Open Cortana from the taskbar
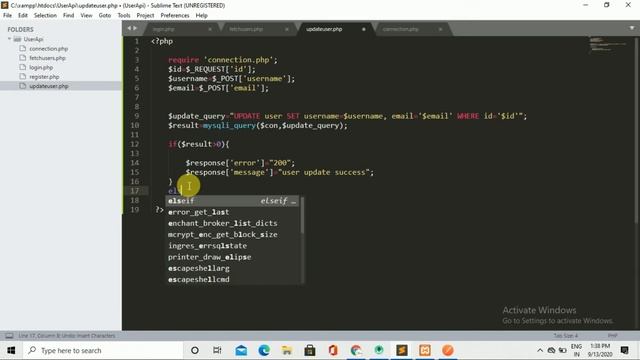The height and width of the screenshot is (360, 640). [x=195, y=350]
